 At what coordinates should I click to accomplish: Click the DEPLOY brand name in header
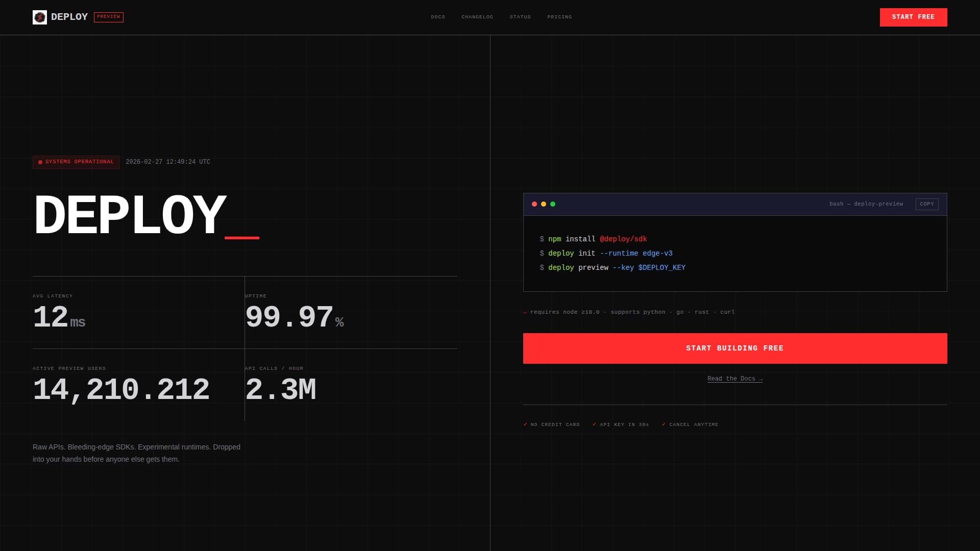point(69,17)
